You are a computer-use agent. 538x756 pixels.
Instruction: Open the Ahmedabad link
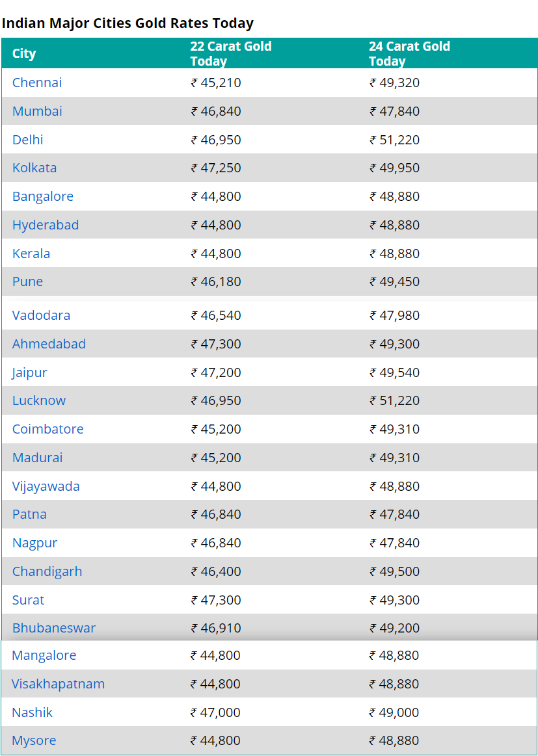49,343
